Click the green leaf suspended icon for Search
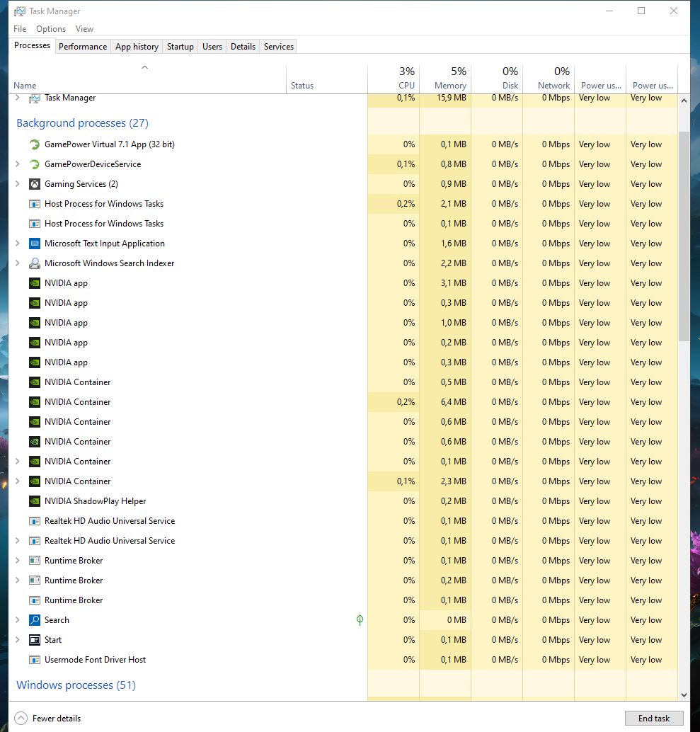Image resolution: width=700 pixels, height=732 pixels. pyautogui.click(x=360, y=620)
